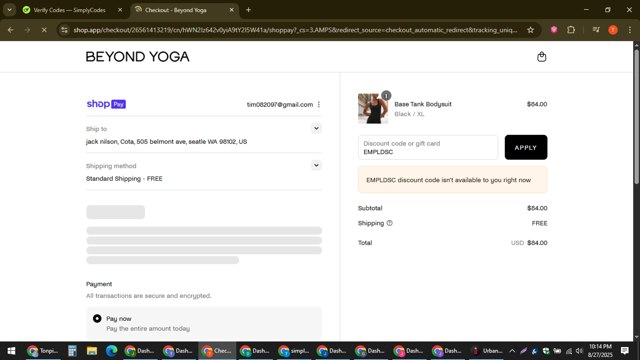Open the volume speaker tray icon
The width and height of the screenshot is (640, 360).
579,351
